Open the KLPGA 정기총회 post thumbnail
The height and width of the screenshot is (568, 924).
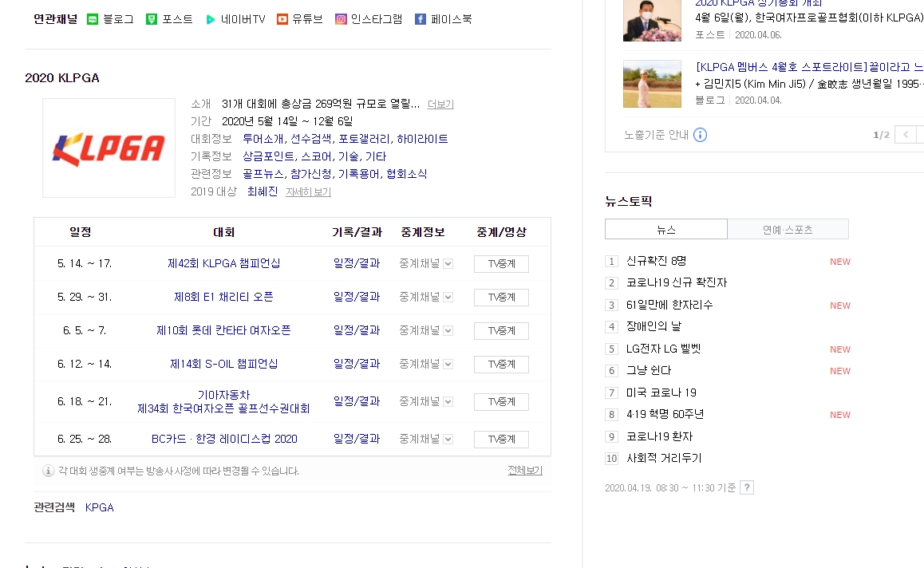click(652, 21)
